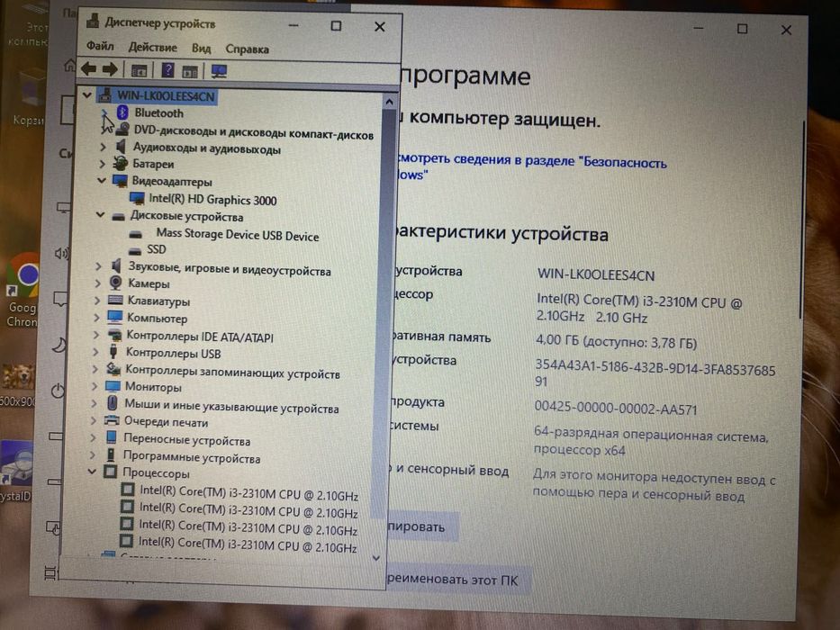
Task: Click the Корзина recycle bin desktop icon
Action: pyautogui.click(x=30, y=96)
